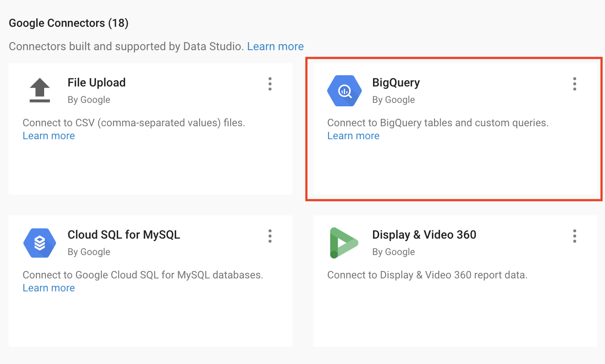The width and height of the screenshot is (605, 364).
Task: Click the Display & Video 360 play icon
Action: [x=344, y=243]
